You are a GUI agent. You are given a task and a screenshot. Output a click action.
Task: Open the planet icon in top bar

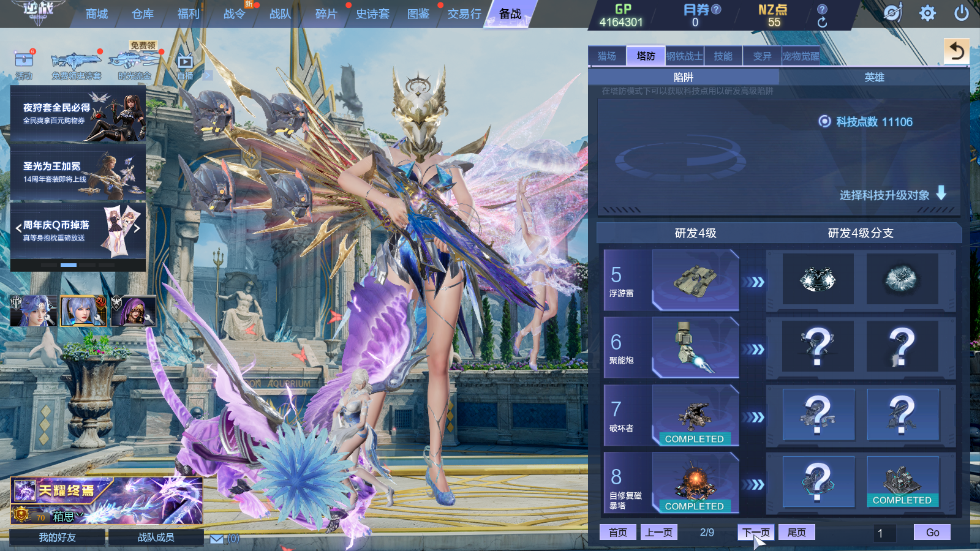click(x=892, y=13)
